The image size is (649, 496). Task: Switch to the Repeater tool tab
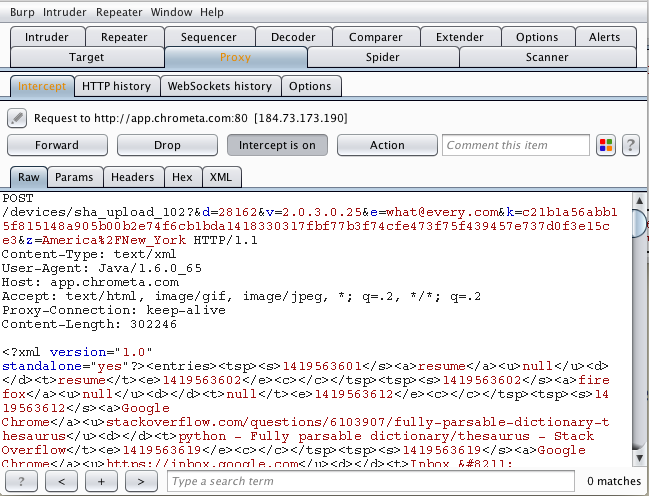coord(124,37)
